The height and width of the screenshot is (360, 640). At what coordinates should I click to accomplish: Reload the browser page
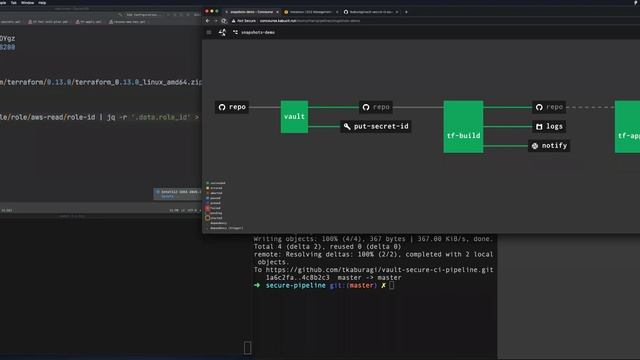[224, 21]
